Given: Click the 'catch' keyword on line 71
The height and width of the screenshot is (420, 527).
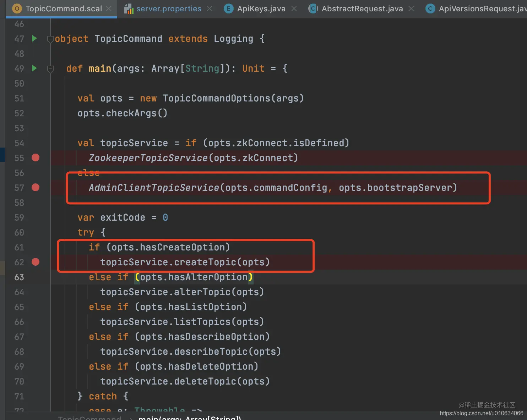Looking at the screenshot, I should [x=103, y=396].
